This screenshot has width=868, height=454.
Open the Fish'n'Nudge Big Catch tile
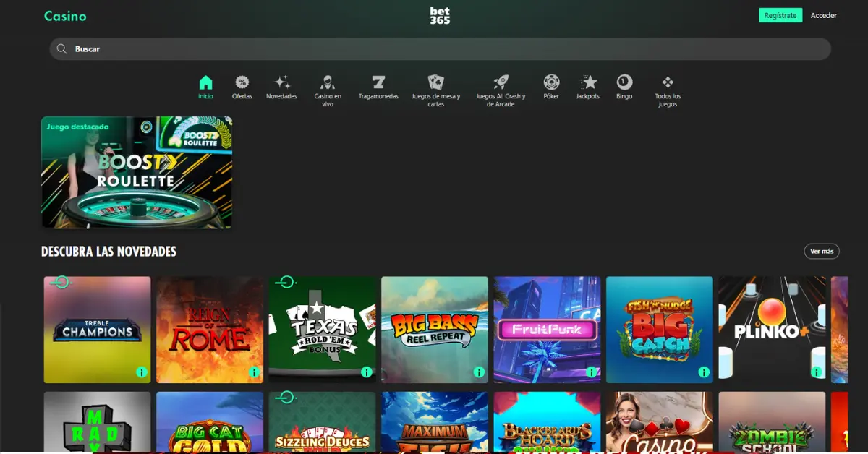pos(660,330)
